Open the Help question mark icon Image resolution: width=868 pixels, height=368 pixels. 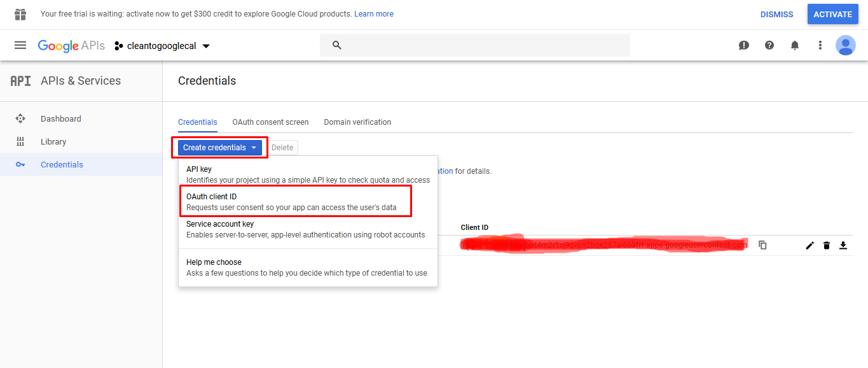[x=769, y=45]
